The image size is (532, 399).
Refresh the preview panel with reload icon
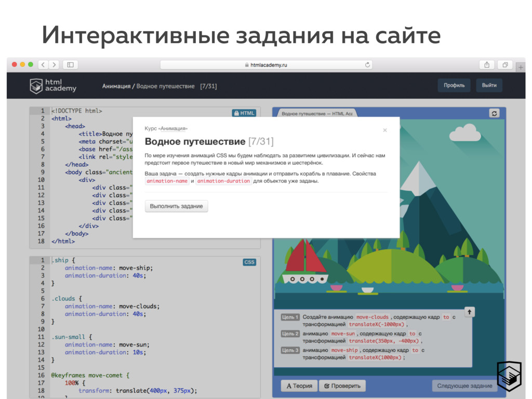tap(494, 113)
